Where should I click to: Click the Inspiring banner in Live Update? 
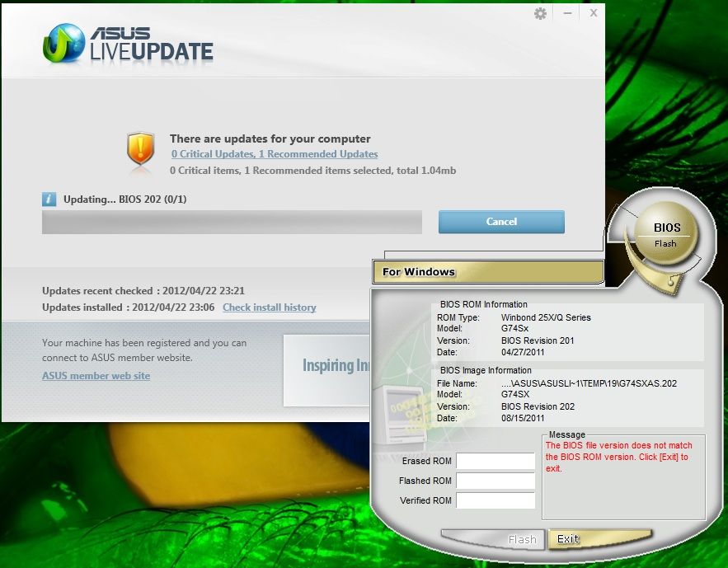click(x=328, y=370)
